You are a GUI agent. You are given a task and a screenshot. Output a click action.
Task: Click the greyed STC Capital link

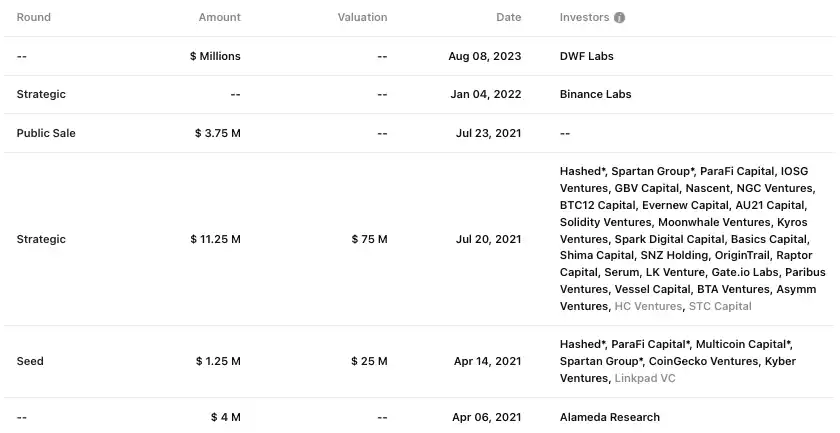[720, 306]
